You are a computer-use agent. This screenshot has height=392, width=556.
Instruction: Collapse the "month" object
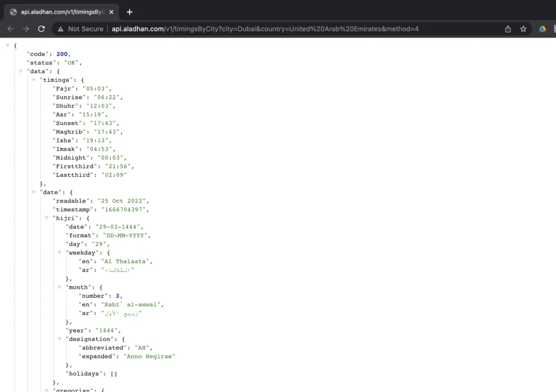(60, 287)
